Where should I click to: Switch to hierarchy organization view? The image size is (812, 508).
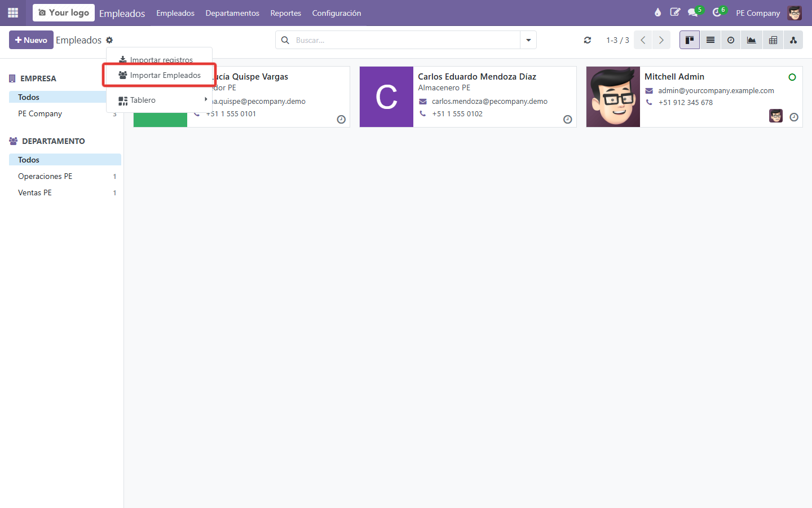tap(793, 40)
